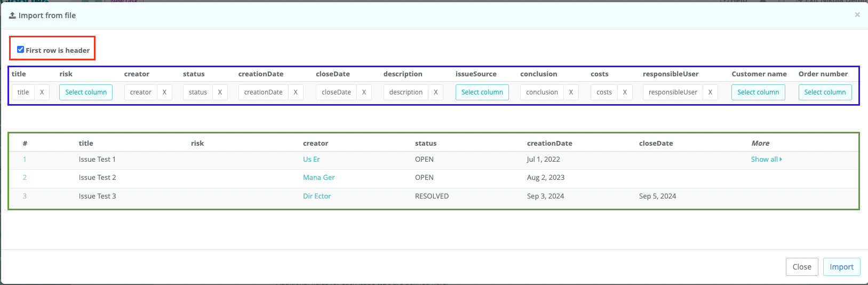Open row number 3 link

25,196
